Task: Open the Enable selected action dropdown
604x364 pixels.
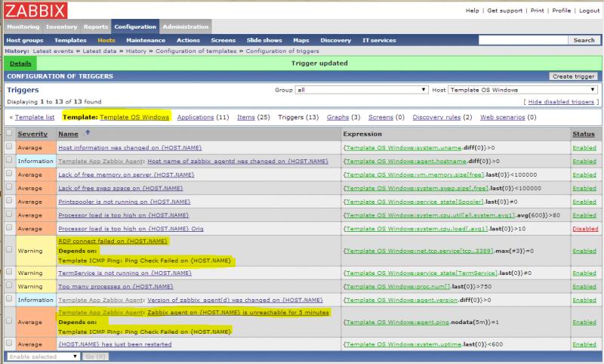Action: click(43, 356)
